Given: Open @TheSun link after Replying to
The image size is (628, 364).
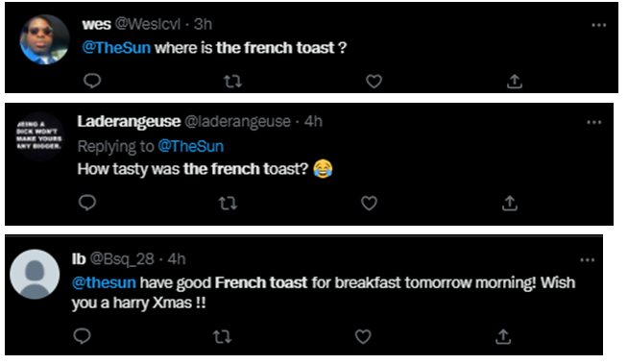Looking at the screenshot, I should point(191,146).
